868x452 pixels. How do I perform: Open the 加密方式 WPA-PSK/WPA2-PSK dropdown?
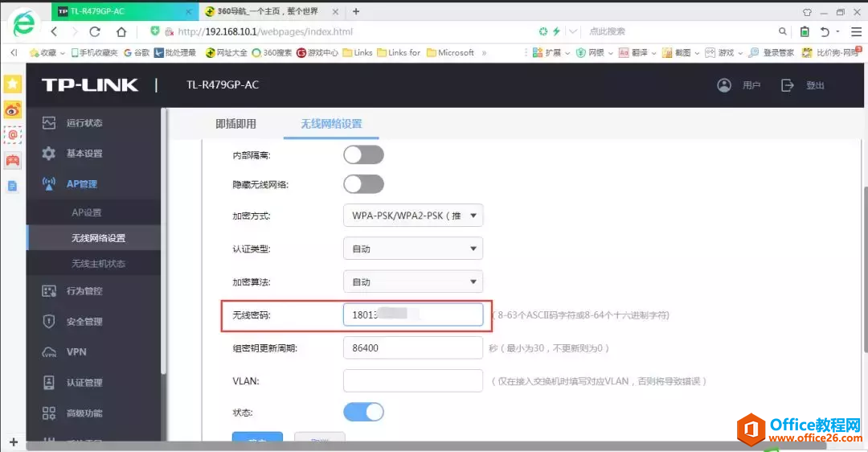413,216
